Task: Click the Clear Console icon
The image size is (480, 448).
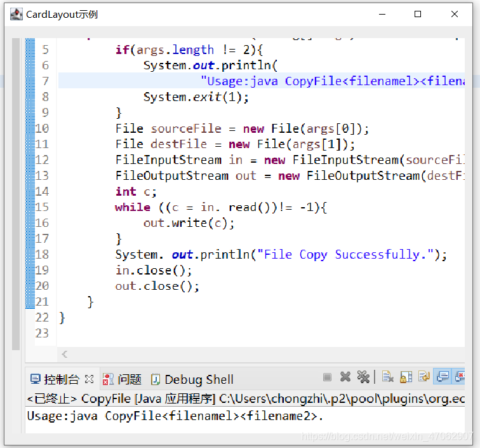Action: click(387, 377)
